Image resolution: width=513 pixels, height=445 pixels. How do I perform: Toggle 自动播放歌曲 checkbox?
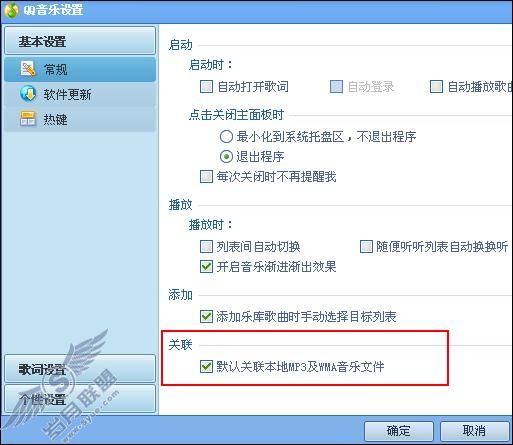coord(436,87)
